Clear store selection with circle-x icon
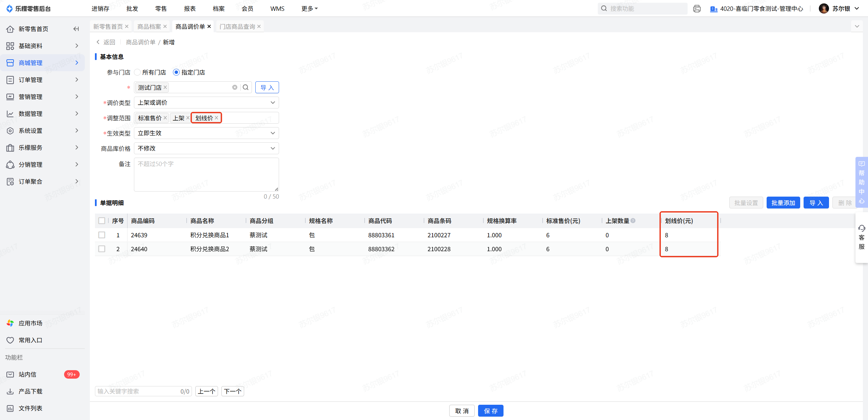 pos(235,87)
